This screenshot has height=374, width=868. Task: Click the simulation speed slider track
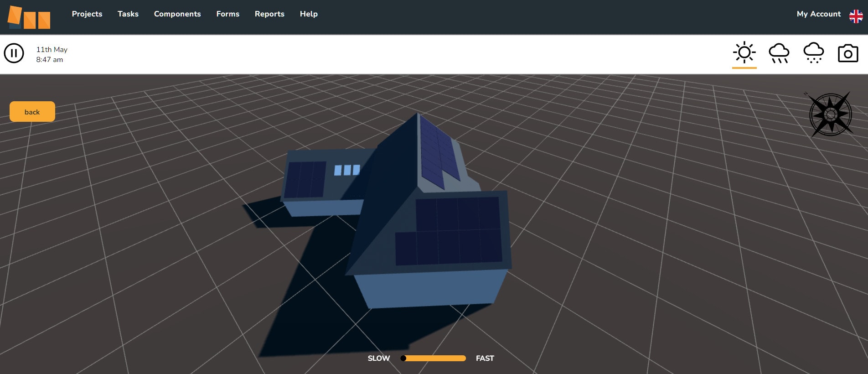pyautogui.click(x=433, y=358)
